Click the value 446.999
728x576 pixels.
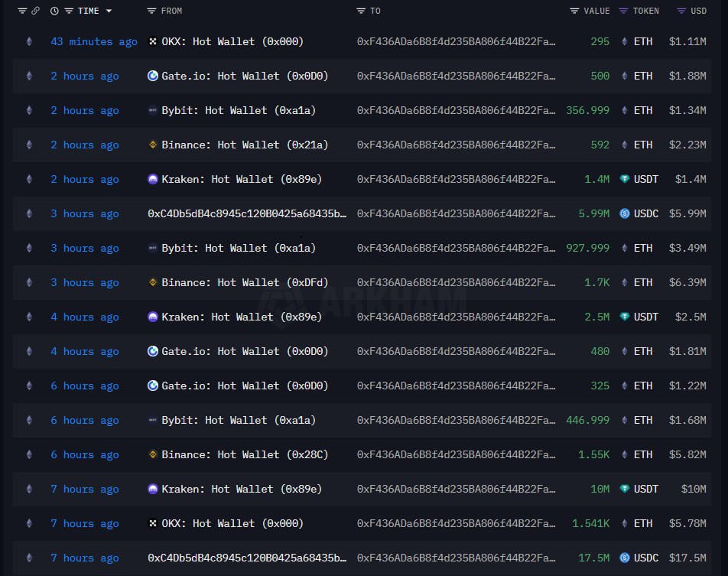pos(587,420)
